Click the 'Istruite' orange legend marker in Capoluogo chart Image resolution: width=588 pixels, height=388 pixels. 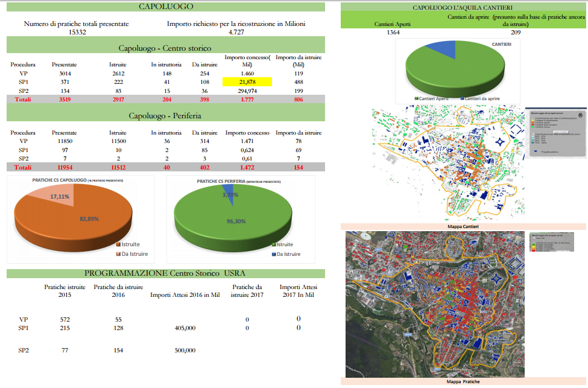coord(119,244)
